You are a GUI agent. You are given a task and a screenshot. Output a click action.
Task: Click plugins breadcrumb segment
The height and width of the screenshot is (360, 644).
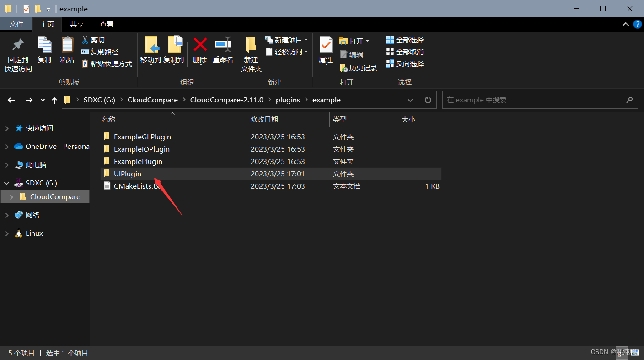pyautogui.click(x=288, y=100)
